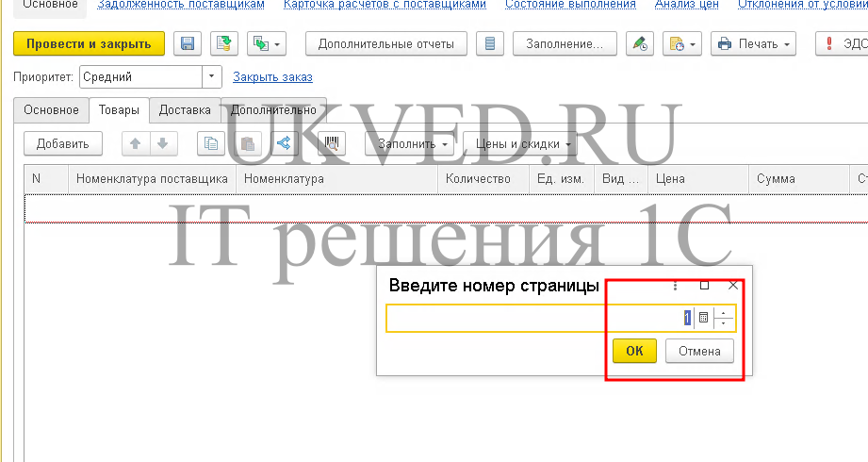Image resolution: width=868 pixels, height=462 pixels.
Task: Increase page number with the spinner up arrow
Action: pyautogui.click(x=723, y=313)
